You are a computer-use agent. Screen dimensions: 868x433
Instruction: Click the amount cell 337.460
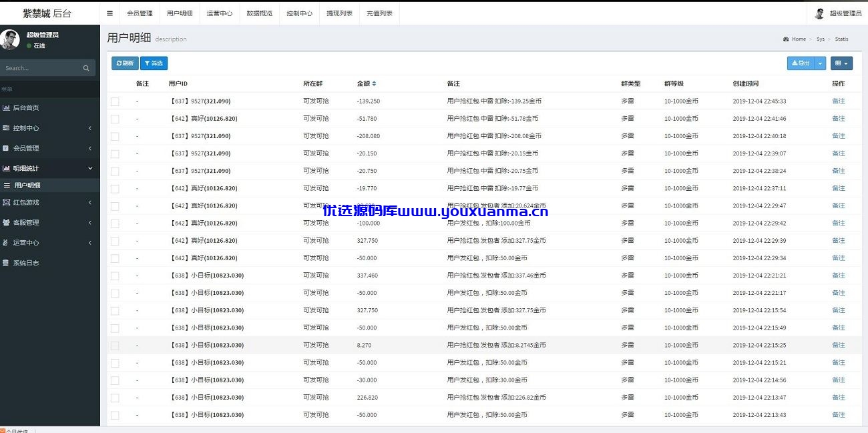point(367,276)
